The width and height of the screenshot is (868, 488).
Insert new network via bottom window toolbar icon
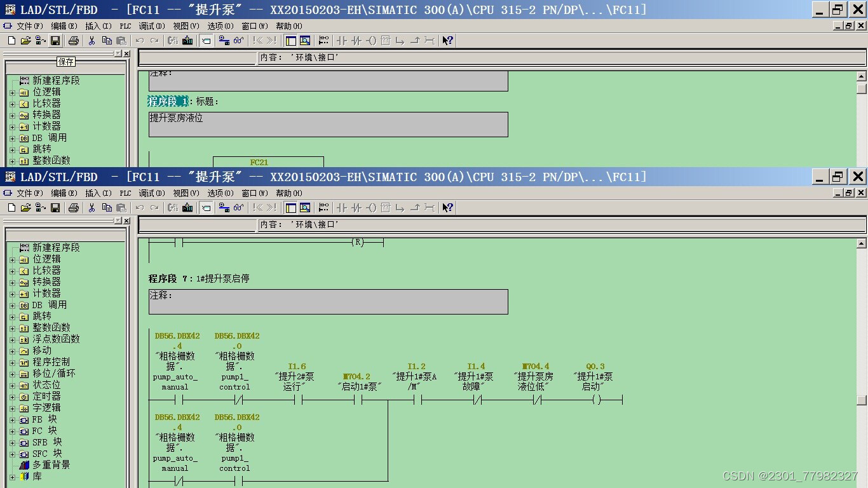(324, 208)
